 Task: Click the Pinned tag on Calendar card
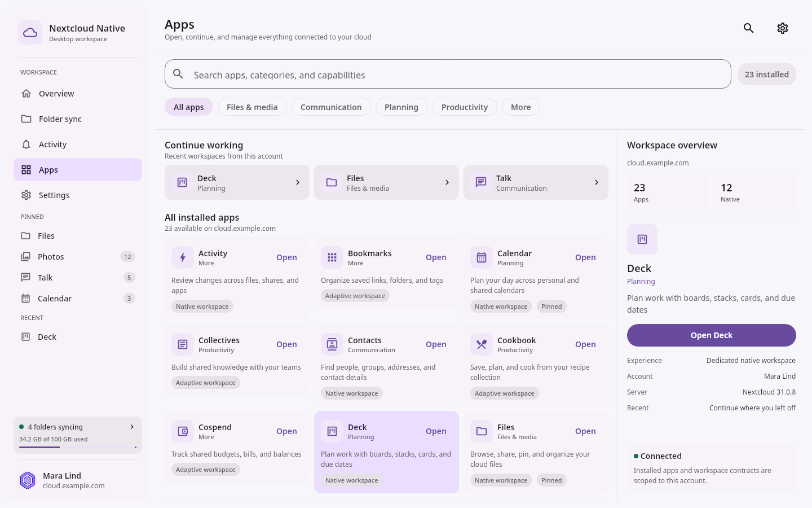coord(551,306)
